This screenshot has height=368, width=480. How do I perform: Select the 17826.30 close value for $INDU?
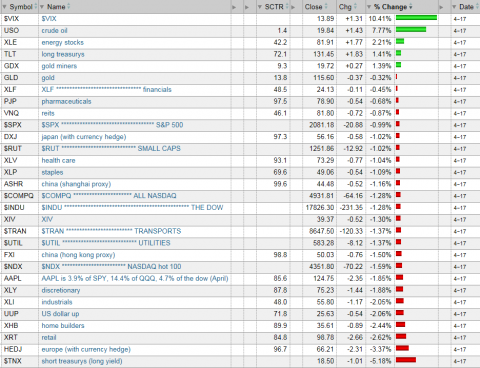(x=320, y=208)
